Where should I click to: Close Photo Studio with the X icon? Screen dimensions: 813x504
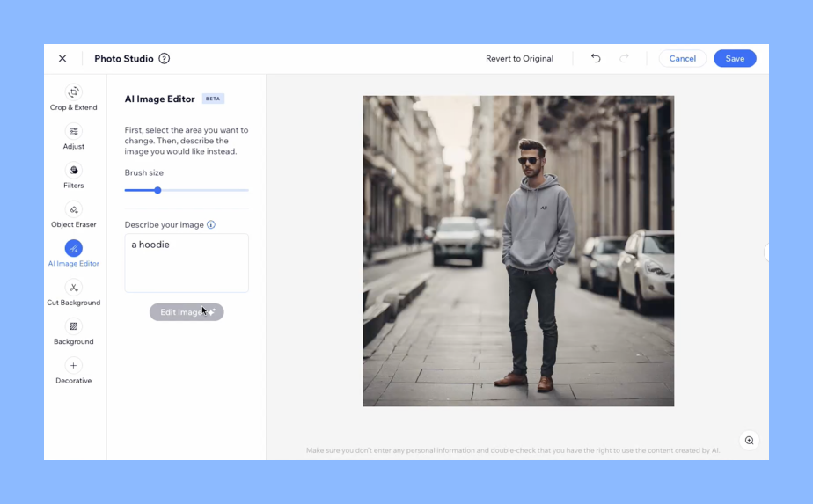coord(62,59)
